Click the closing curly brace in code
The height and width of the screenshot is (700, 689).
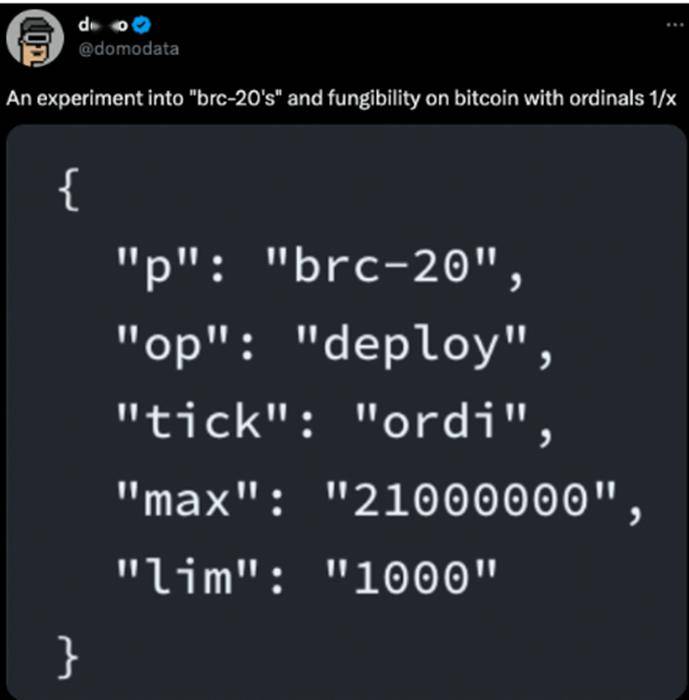click(x=68, y=657)
